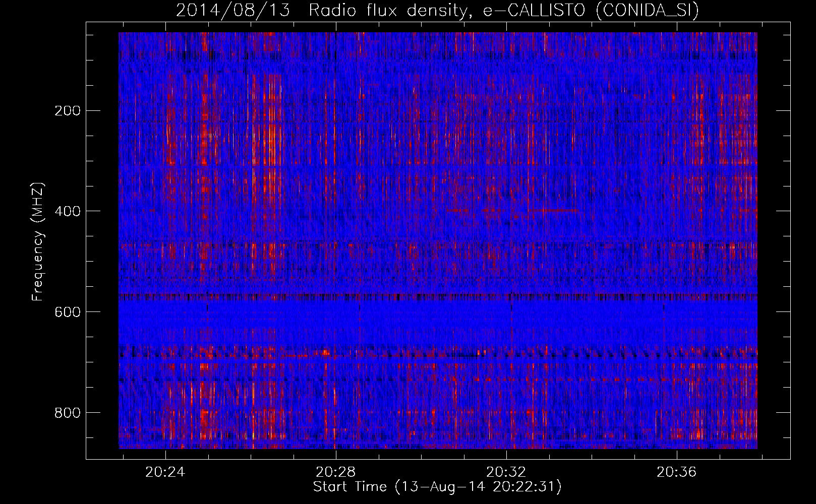816x504 pixels.
Task: Click the date '2014/08/13' in the title
Action: click(x=233, y=10)
